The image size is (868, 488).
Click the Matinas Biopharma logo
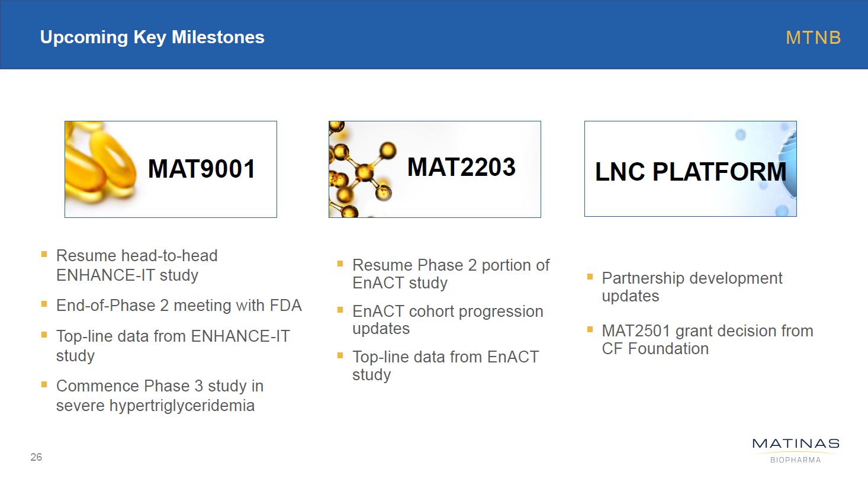(x=795, y=450)
